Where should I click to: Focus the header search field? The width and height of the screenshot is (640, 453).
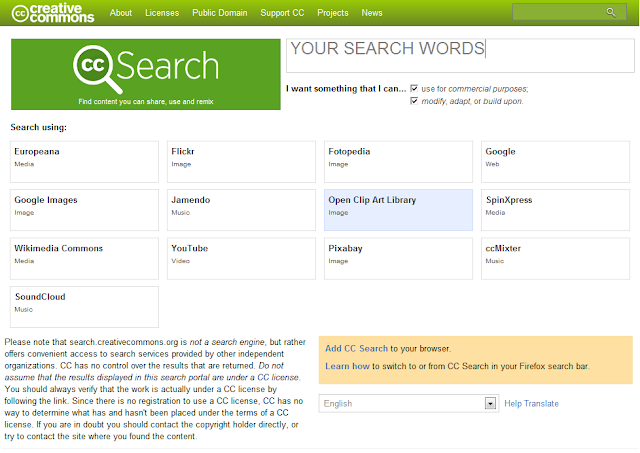coord(569,12)
